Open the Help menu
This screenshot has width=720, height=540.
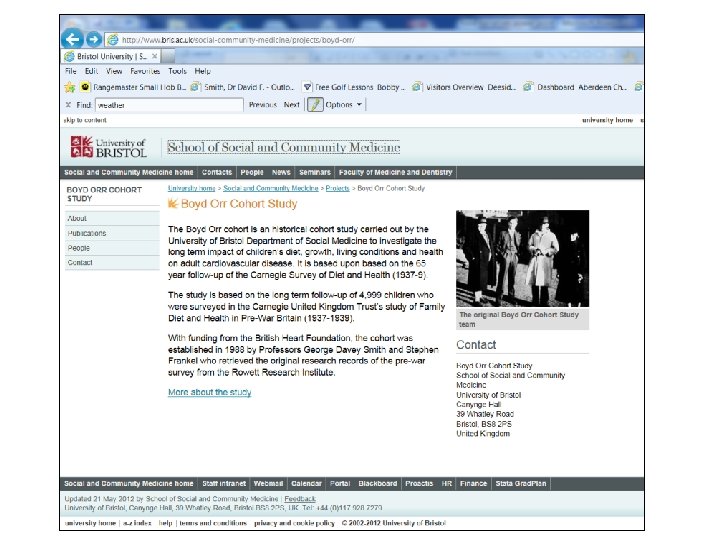coord(202,71)
